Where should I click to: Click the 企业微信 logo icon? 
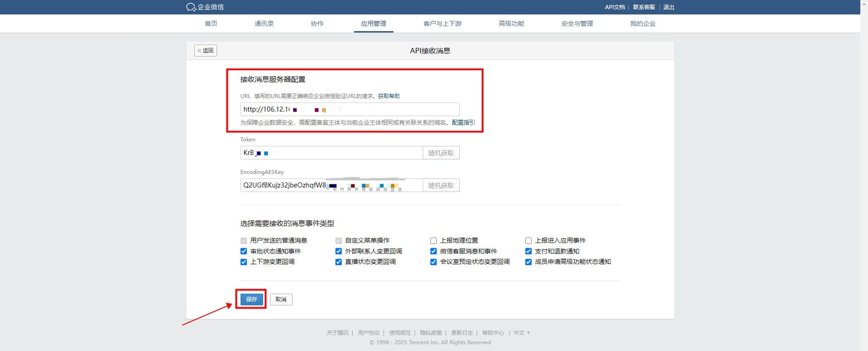[x=191, y=7]
